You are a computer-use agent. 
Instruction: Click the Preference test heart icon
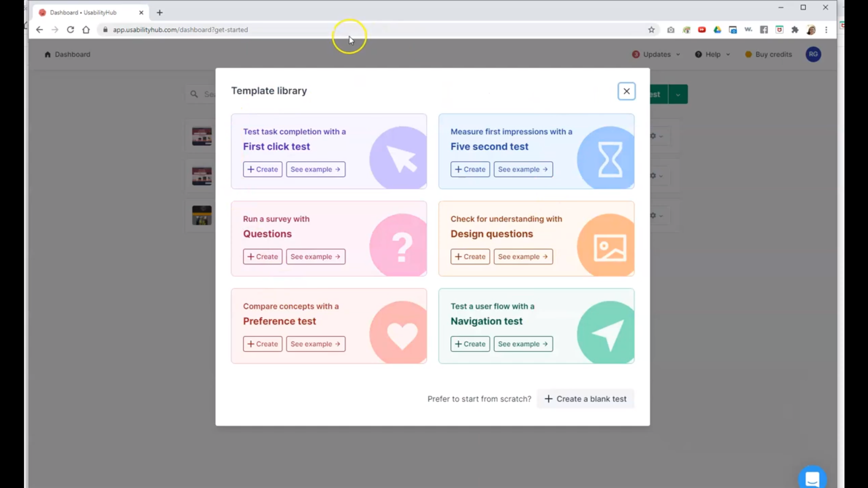(x=401, y=333)
